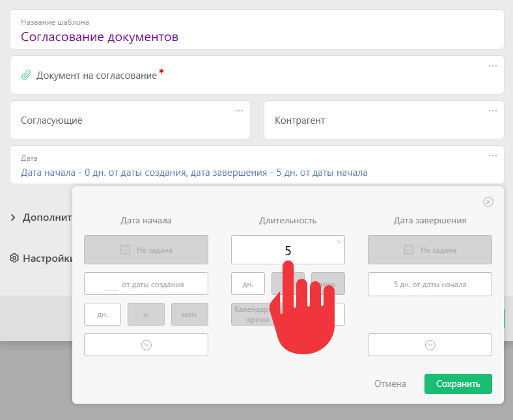
Task: Open three-dot menu of Контрагент field
Action: (x=492, y=111)
